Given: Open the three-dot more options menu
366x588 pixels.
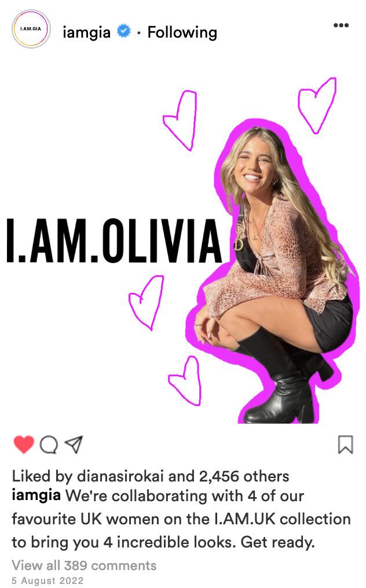Looking at the screenshot, I should pyautogui.click(x=341, y=25).
